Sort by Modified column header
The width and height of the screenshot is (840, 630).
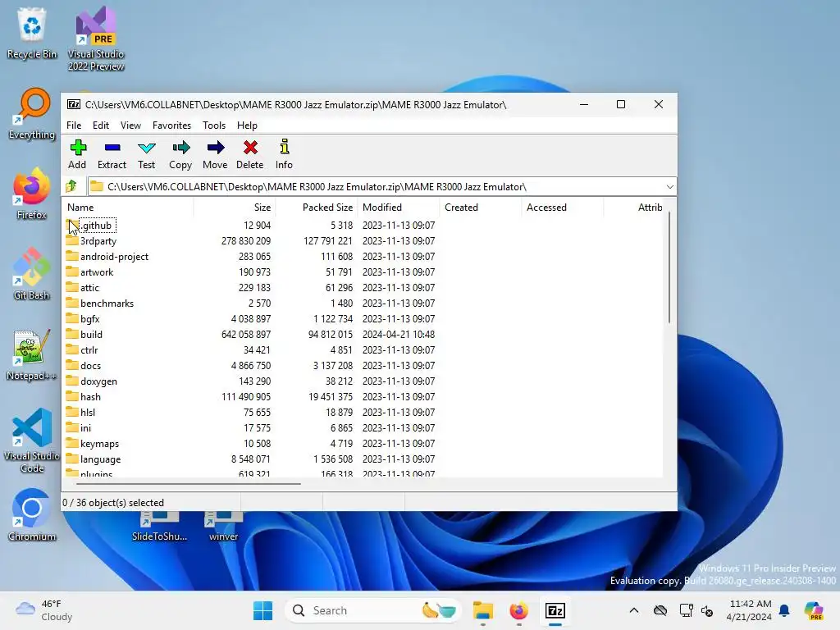(399, 208)
